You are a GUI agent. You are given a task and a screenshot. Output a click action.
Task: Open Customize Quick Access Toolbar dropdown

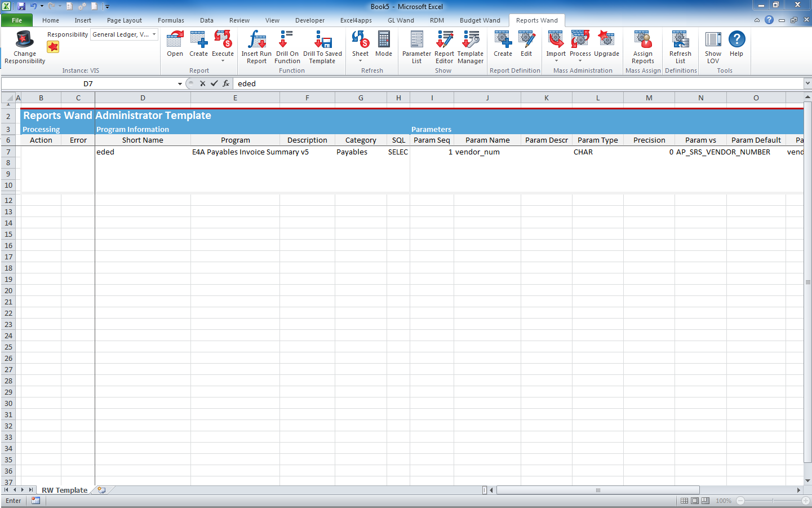pos(107,7)
